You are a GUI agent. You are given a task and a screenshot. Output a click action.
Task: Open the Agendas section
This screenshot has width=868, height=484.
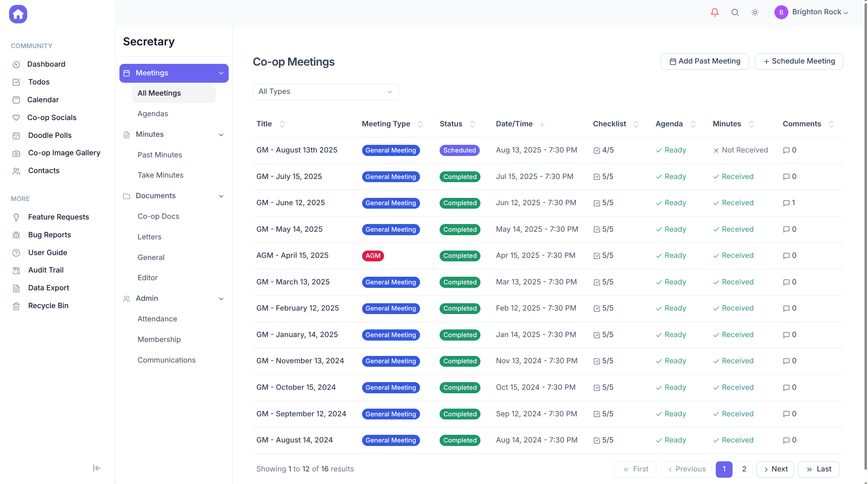(x=153, y=113)
